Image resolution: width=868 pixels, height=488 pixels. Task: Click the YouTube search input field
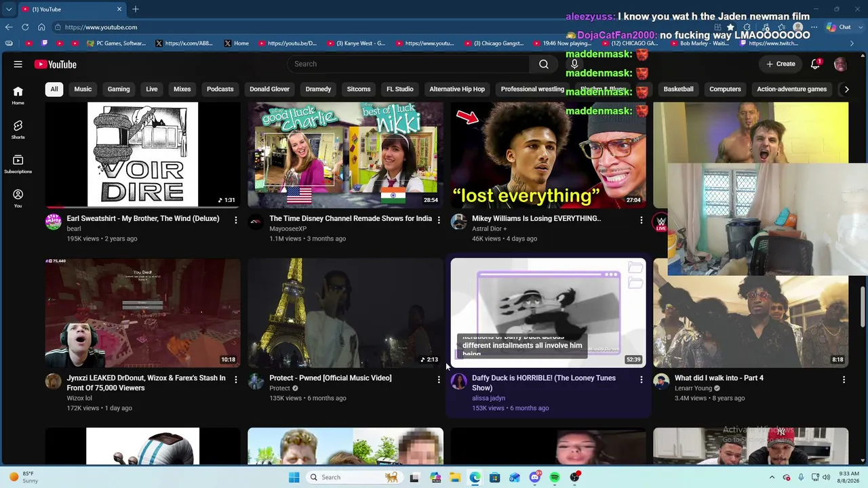coord(408,64)
